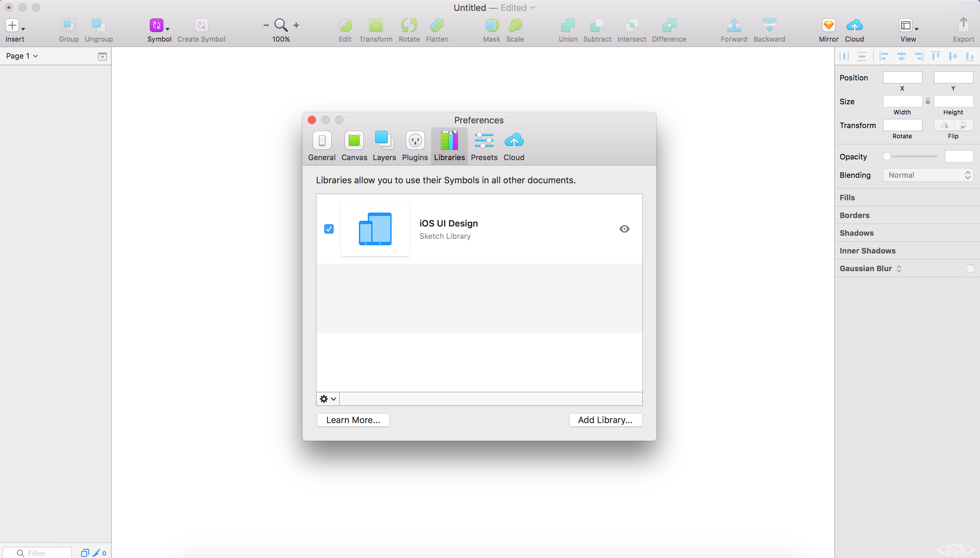The image size is (980, 558).
Task: Enable the Gaussian Blur checkbox
Action: [x=970, y=269]
